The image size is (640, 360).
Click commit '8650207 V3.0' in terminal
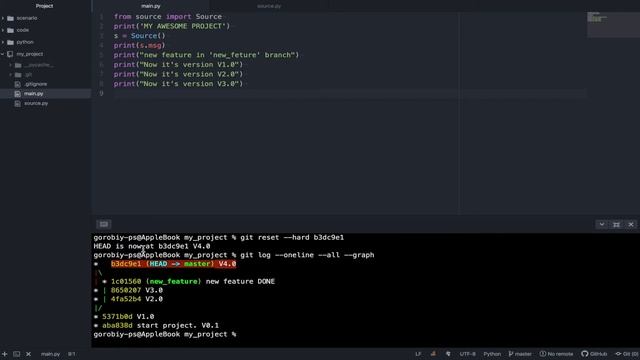[x=137, y=290]
